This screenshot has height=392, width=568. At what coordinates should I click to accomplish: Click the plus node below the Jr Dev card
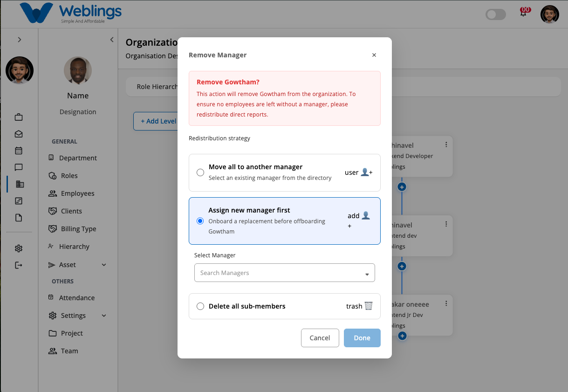(x=402, y=336)
